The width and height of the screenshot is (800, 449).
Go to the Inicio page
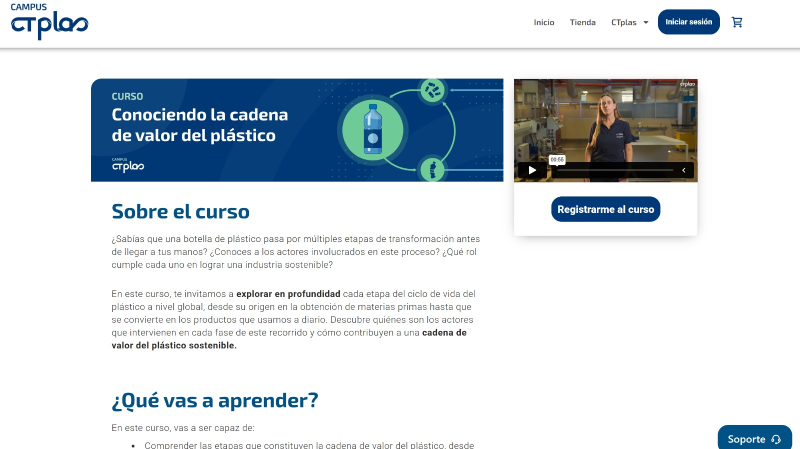[x=544, y=22]
